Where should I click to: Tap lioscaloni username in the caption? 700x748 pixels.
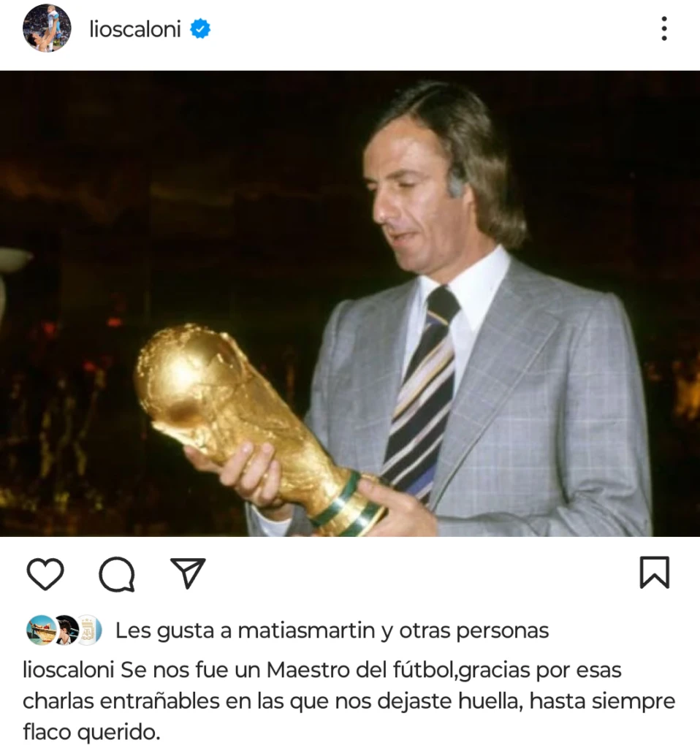[x=68, y=671]
